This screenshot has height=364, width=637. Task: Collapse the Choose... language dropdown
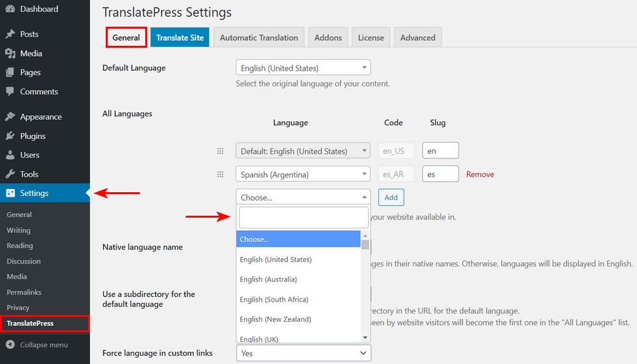[303, 197]
